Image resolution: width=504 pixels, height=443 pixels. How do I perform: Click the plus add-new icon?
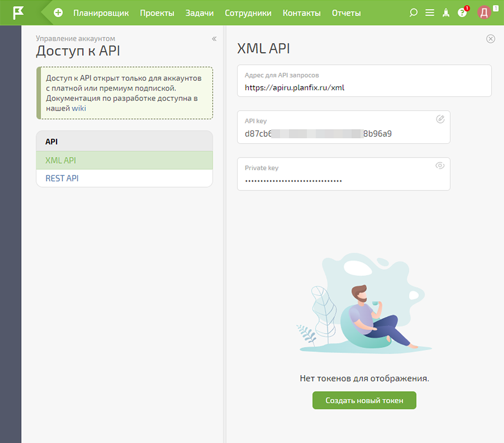[58, 13]
